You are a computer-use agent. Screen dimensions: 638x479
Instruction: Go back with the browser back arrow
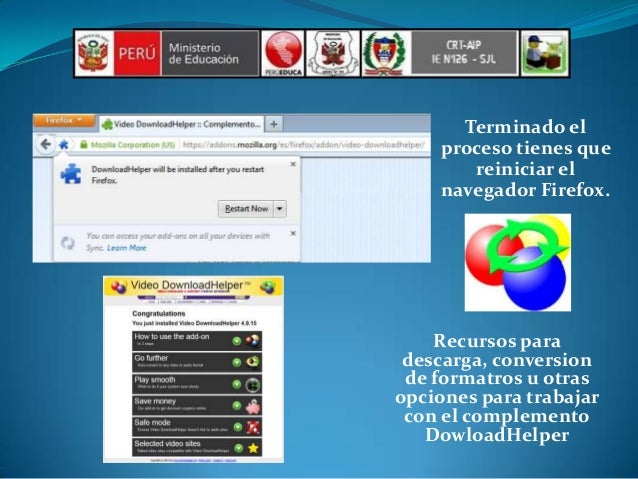tap(46, 144)
